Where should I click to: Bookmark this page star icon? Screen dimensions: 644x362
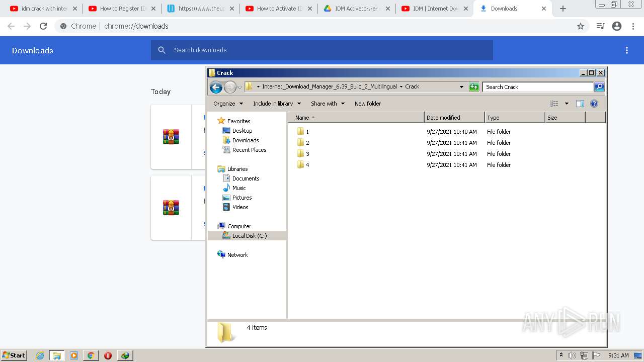tap(581, 26)
